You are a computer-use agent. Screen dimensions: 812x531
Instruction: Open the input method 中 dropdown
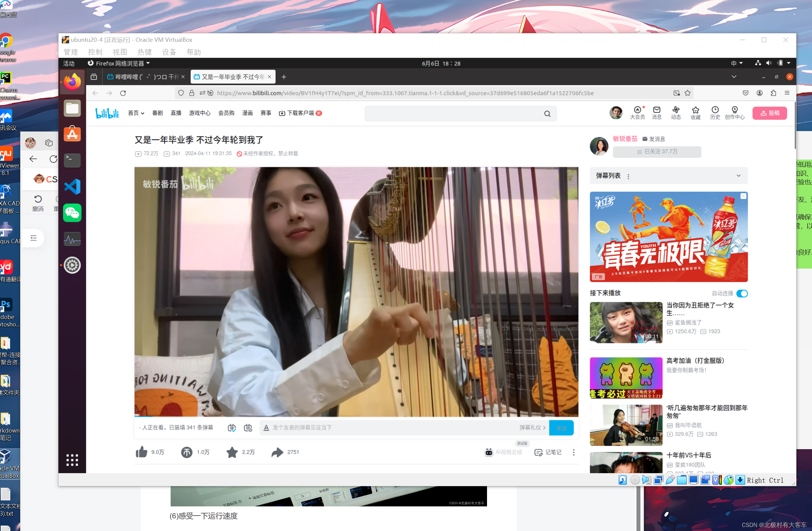tap(737, 63)
